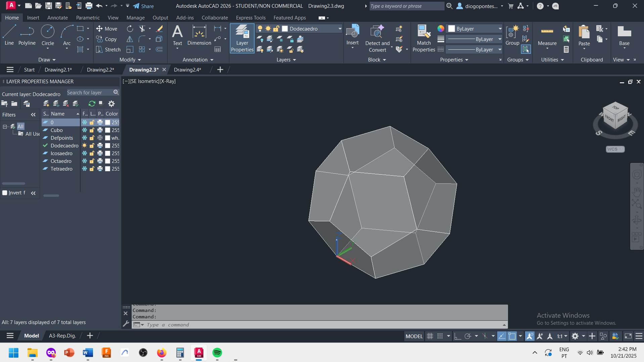Toggle freeze state of Cubo layer
Screen dimensions: 644x362
pos(85,130)
